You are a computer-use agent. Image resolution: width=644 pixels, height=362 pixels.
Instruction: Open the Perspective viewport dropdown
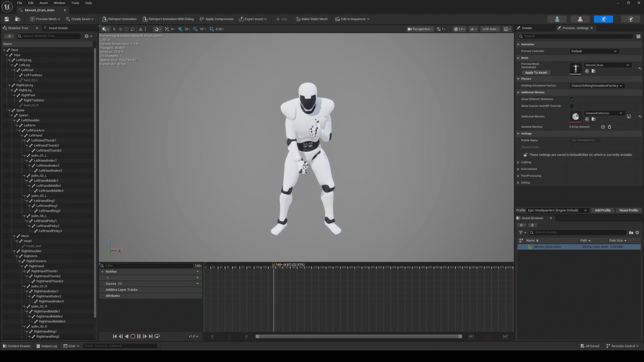click(x=419, y=29)
